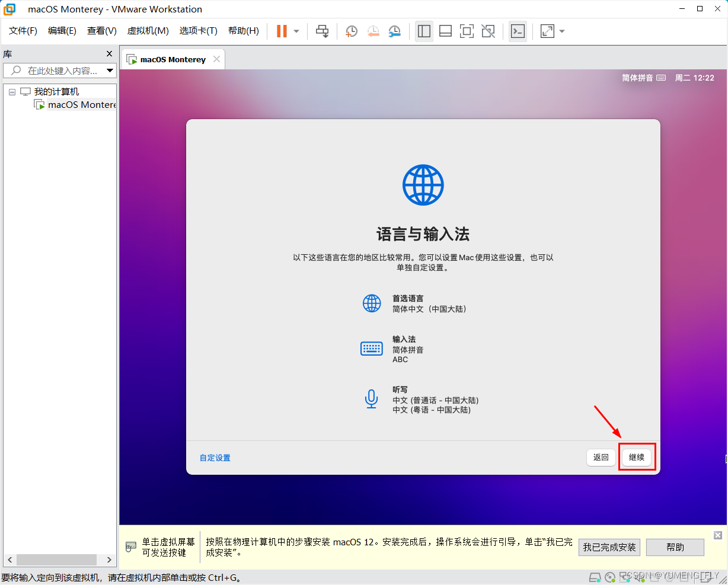The width and height of the screenshot is (728, 585).
Task: Click the 输入法 keyboard icon
Action: [372, 349]
